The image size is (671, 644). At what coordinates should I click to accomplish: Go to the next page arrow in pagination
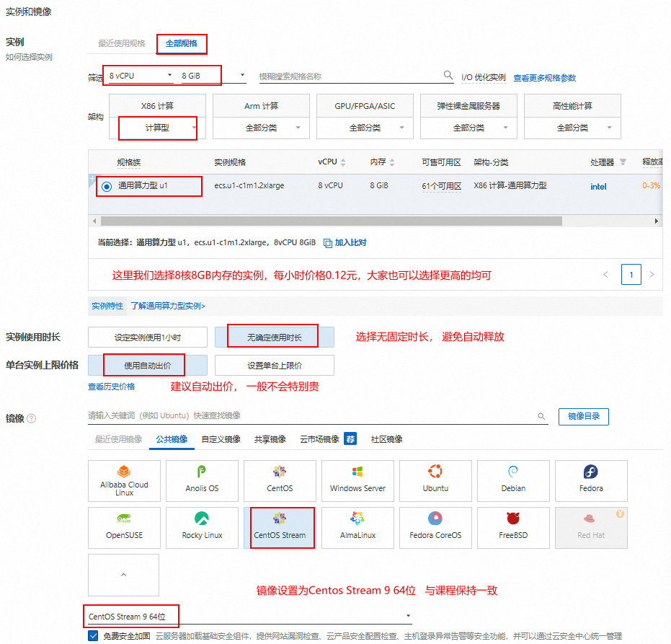[x=652, y=275]
